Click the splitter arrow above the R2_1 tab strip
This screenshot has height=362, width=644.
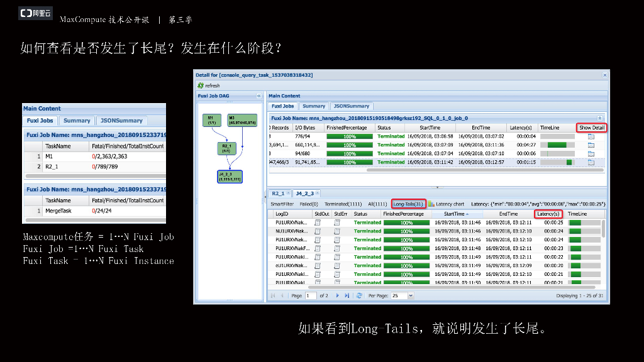(437, 187)
